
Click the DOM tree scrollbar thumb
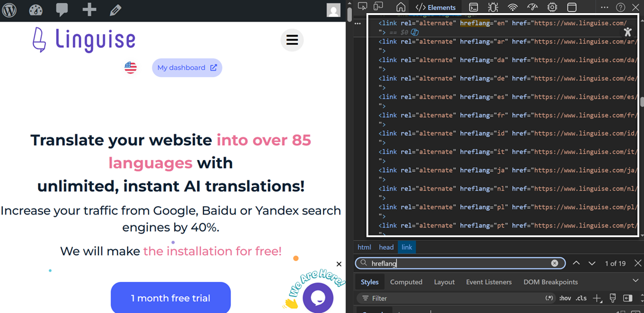pos(641,101)
